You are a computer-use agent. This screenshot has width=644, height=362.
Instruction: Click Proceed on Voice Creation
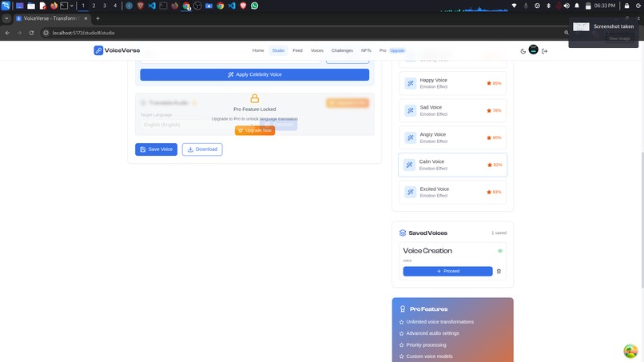447,271
